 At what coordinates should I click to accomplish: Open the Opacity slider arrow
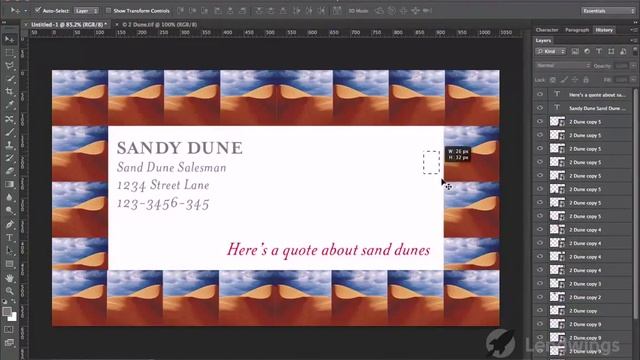[633, 66]
